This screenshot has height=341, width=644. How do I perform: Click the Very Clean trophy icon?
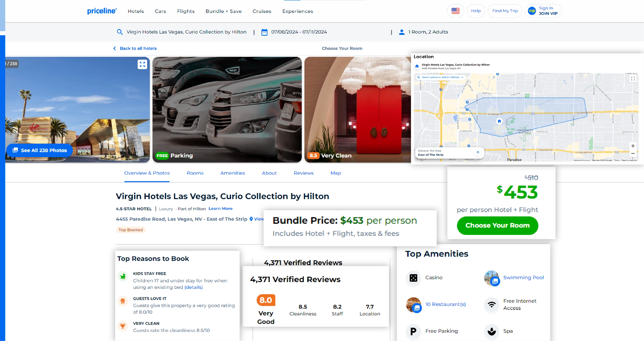[x=122, y=326]
